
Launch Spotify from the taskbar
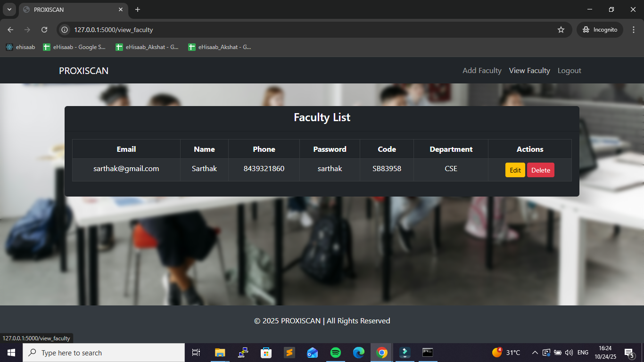336,353
